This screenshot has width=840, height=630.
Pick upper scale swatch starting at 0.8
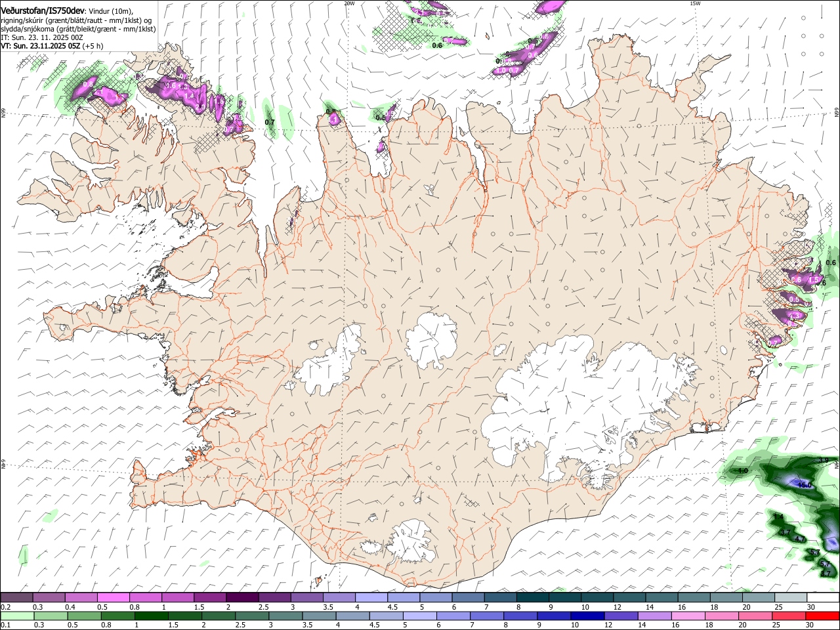point(146,598)
